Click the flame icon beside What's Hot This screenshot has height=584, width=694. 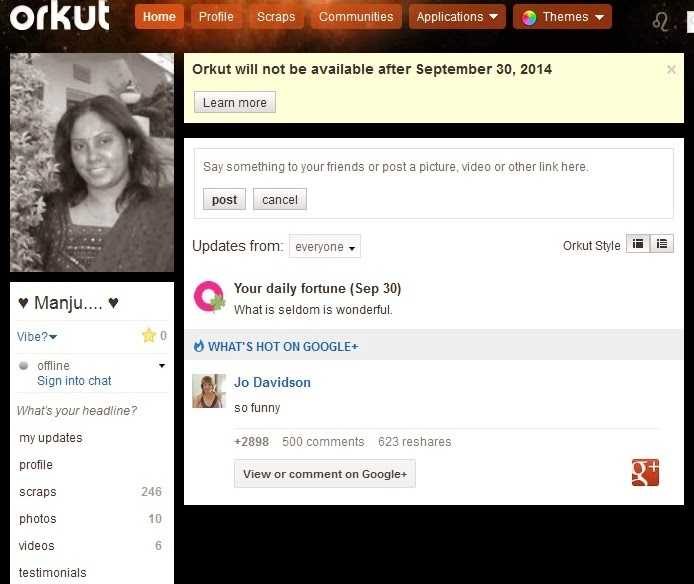[x=199, y=346]
